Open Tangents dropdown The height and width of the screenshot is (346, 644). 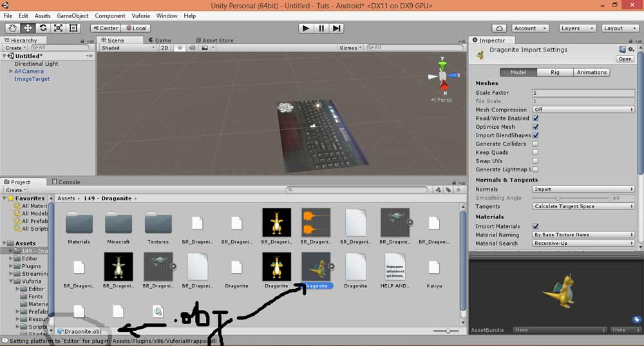[x=583, y=206]
